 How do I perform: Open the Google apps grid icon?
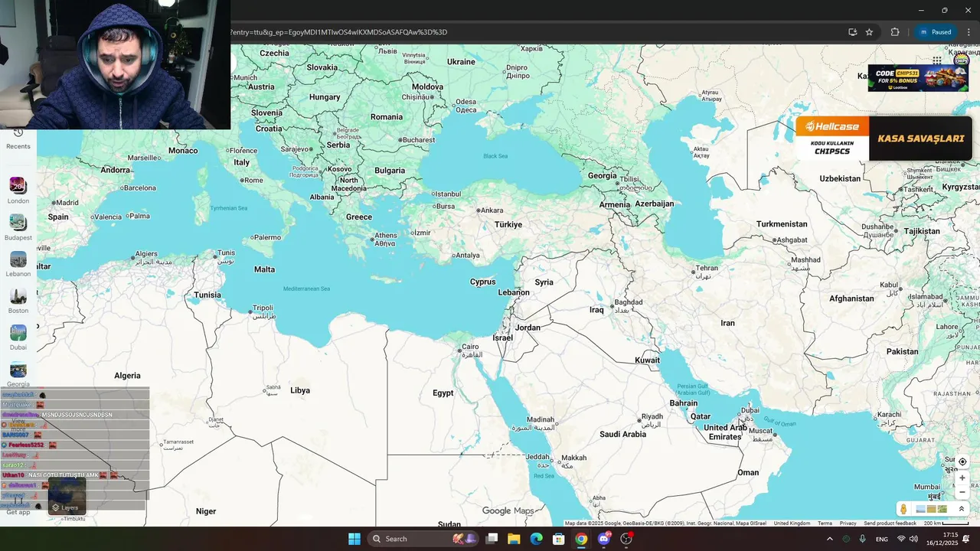937,60
